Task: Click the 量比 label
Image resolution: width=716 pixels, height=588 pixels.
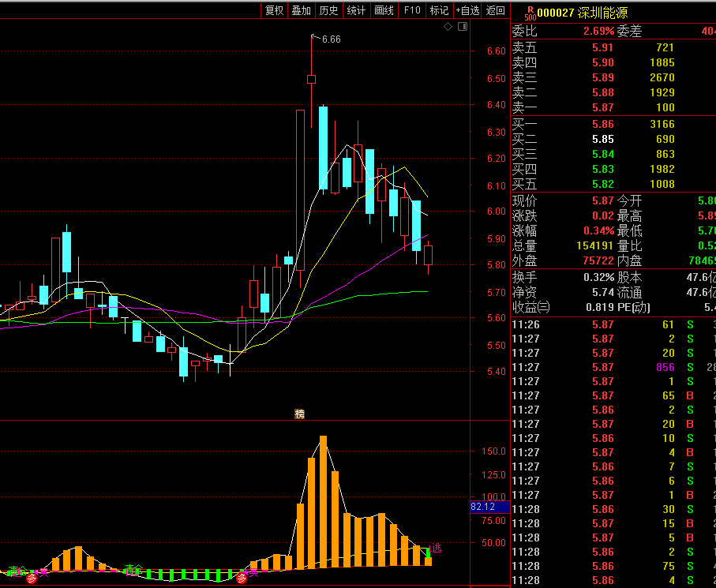Action: click(x=629, y=246)
